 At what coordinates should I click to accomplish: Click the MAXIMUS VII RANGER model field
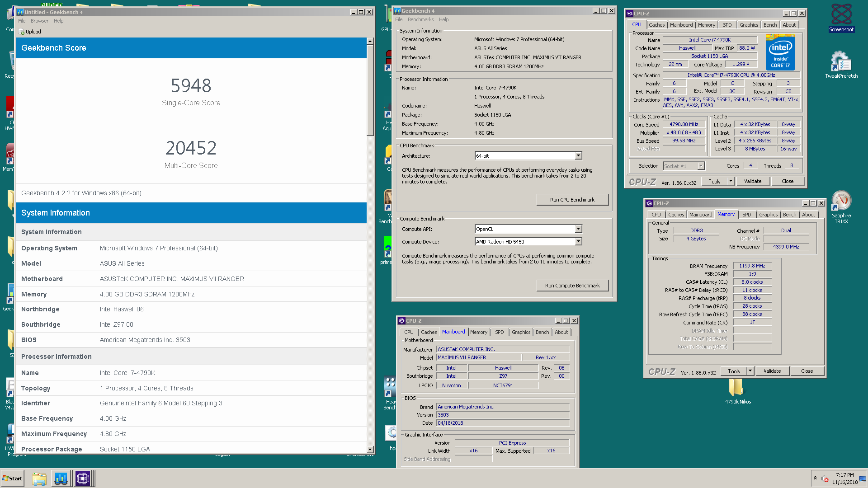tap(479, 357)
